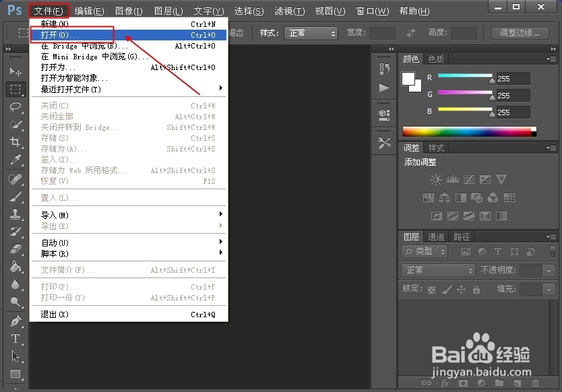
Task: Toggle lock image pixels brush icon
Action: 447,289
